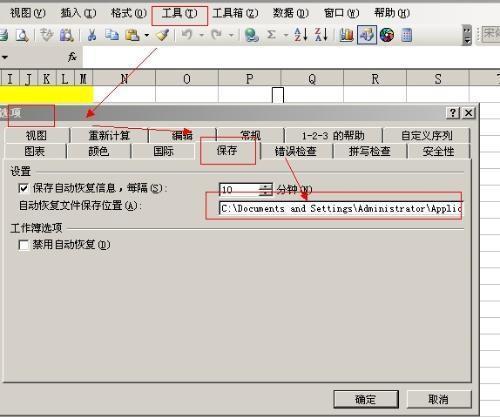Screen dimensions: 500x417
Task: Expand the Undo history dropdown arrow
Action: coord(201,35)
